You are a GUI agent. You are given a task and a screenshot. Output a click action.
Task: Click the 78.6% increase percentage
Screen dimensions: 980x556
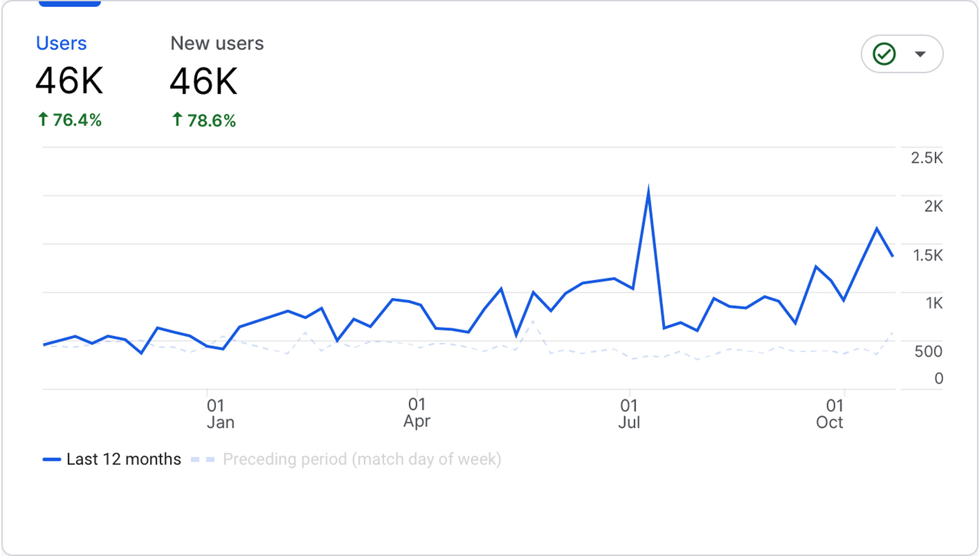[x=211, y=121]
